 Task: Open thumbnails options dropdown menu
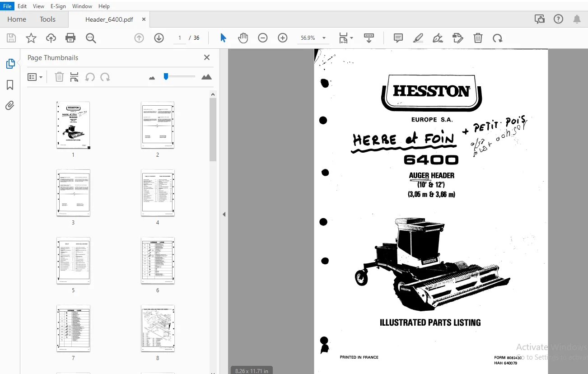(x=35, y=77)
